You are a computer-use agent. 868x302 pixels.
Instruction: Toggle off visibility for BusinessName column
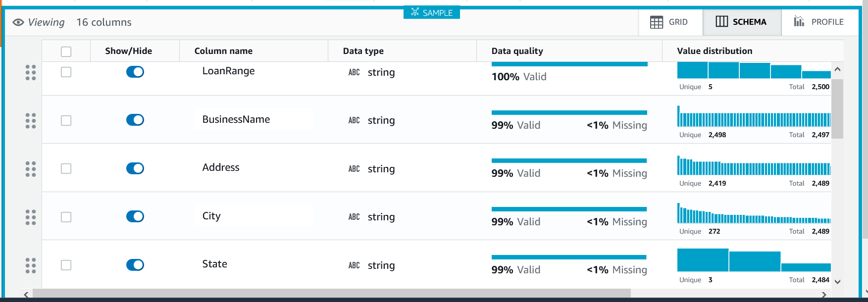pyautogui.click(x=135, y=120)
